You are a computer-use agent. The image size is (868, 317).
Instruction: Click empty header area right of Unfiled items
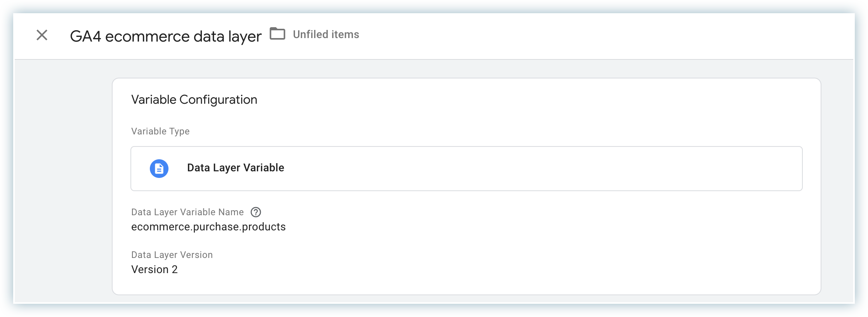tap(582, 36)
